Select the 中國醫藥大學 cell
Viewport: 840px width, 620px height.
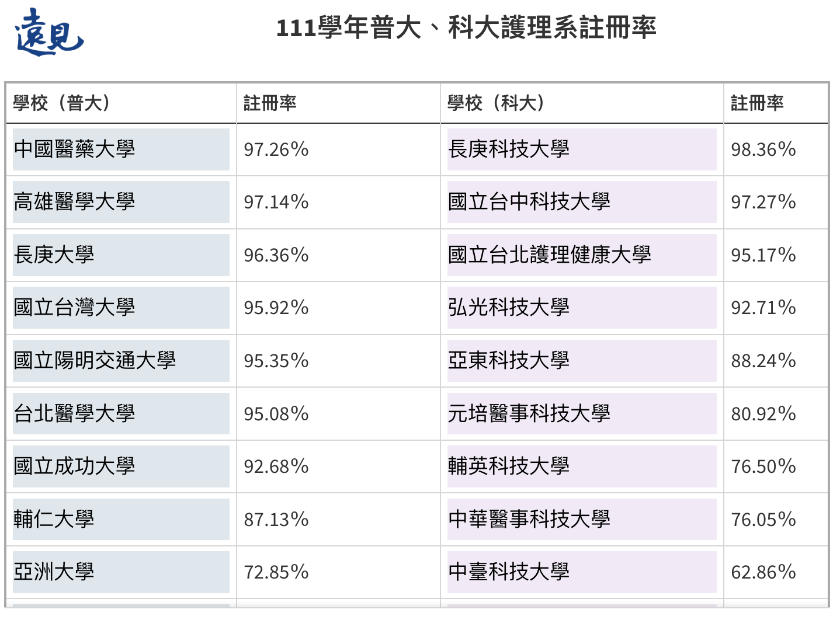(x=121, y=149)
